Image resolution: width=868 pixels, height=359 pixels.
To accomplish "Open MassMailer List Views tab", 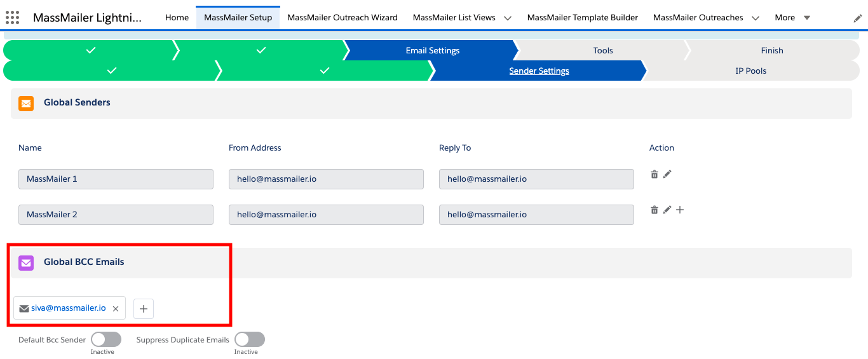I will pos(454,18).
